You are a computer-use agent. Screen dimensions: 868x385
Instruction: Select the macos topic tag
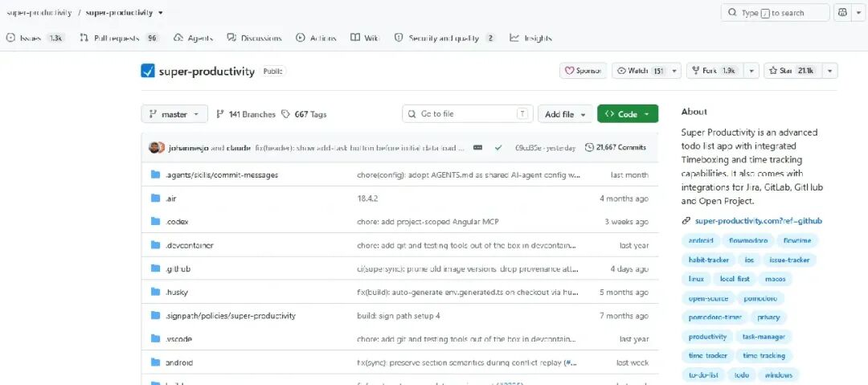(x=775, y=279)
